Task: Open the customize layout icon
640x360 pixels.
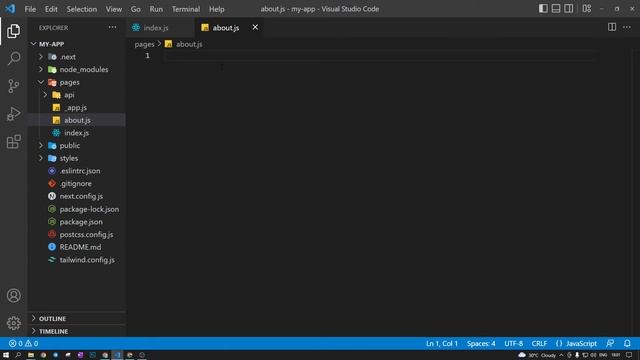Action: point(587,9)
